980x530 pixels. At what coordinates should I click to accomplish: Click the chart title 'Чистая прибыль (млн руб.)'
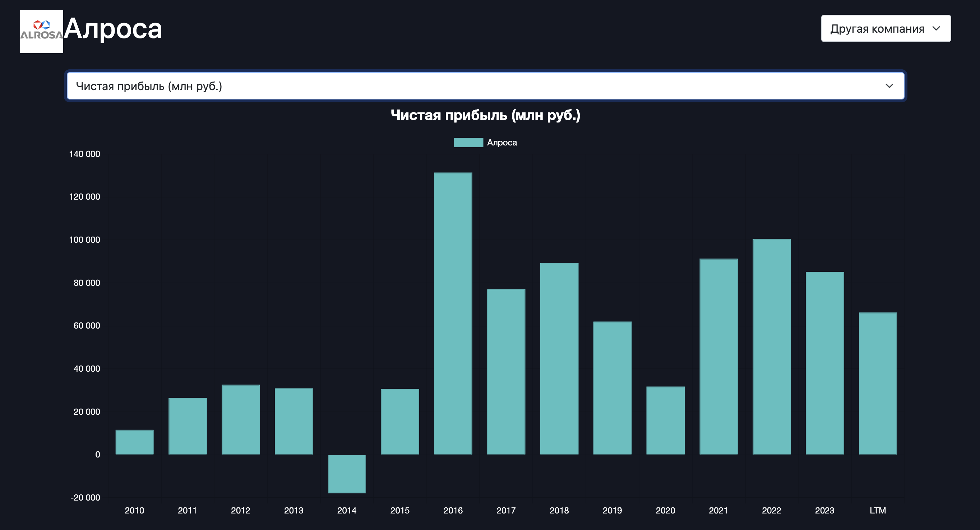pos(485,115)
